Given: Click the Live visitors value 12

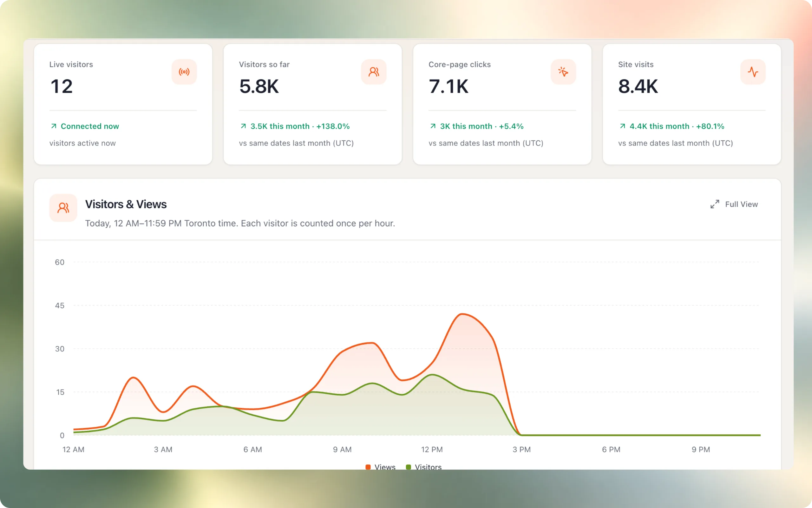Looking at the screenshot, I should pyautogui.click(x=62, y=86).
